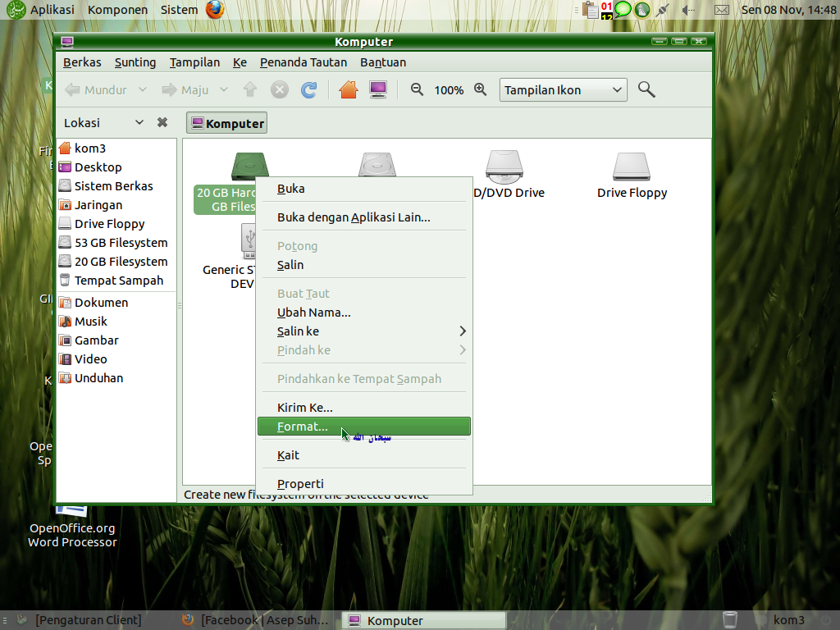Close the Lokasi side pane

[162, 123]
